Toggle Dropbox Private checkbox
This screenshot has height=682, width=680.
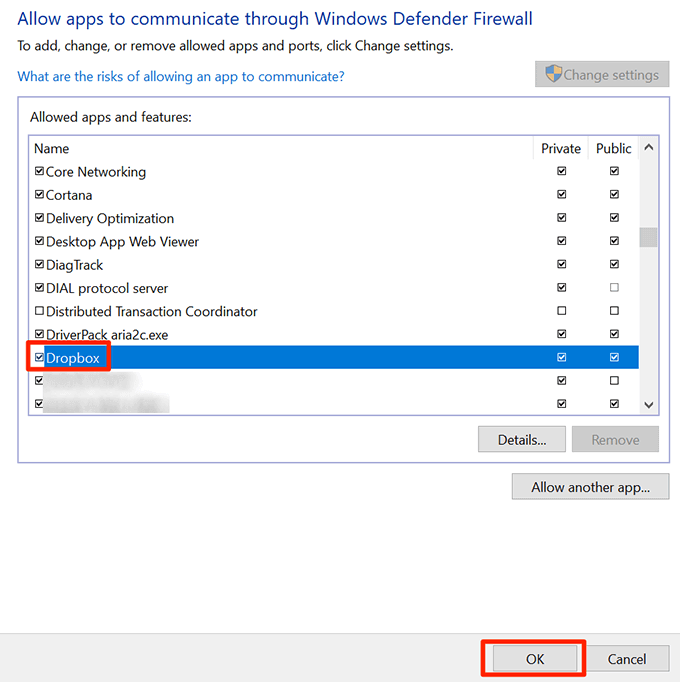562,357
